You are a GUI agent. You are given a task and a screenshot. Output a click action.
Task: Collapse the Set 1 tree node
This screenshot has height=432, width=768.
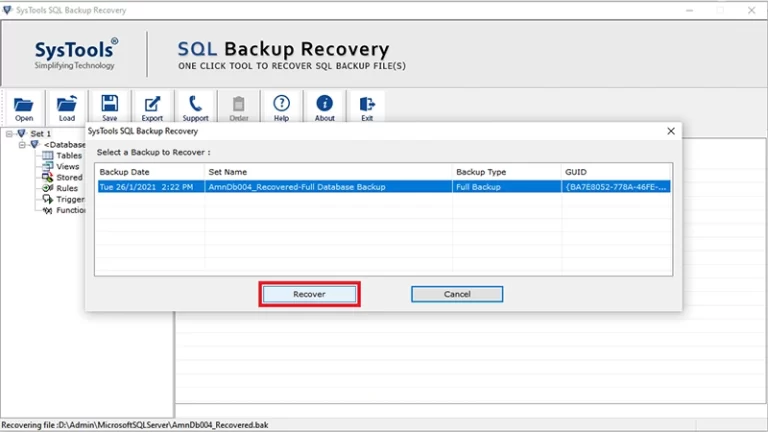coord(9,133)
